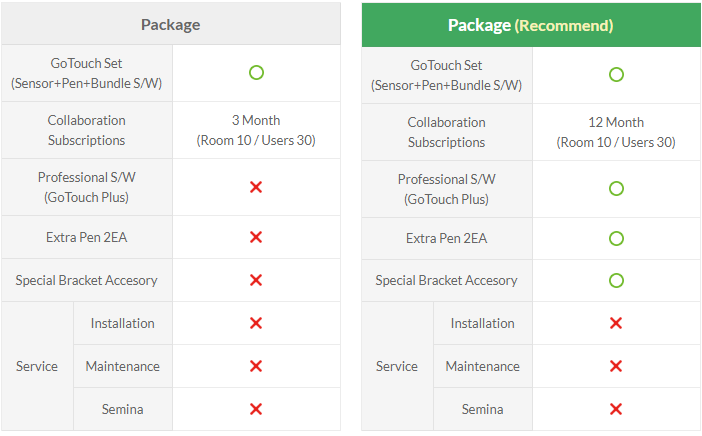
Task: Click red X for Special Bracket in basic Package
Action: [x=256, y=280]
